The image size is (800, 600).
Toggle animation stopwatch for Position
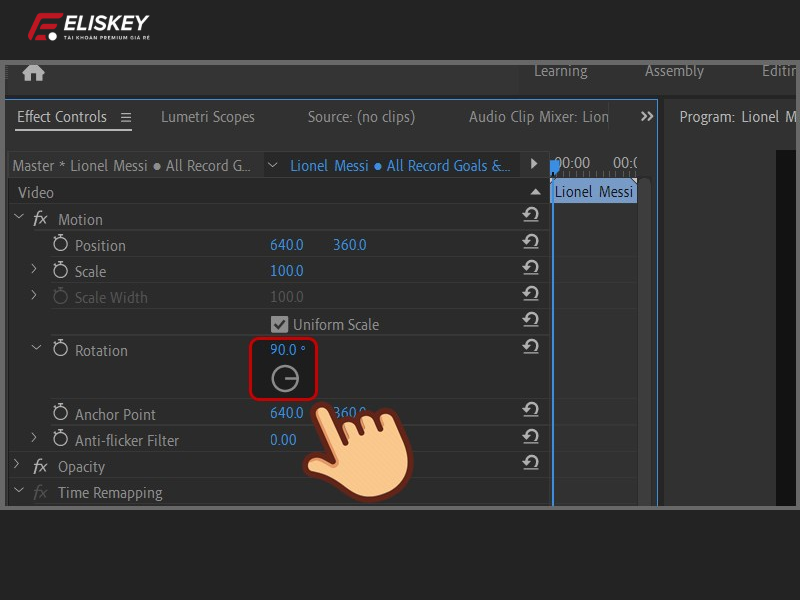point(61,245)
